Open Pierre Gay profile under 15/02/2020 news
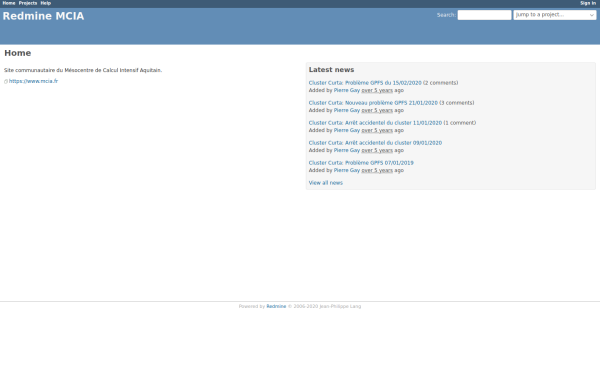The image size is (600, 375). tap(347, 90)
